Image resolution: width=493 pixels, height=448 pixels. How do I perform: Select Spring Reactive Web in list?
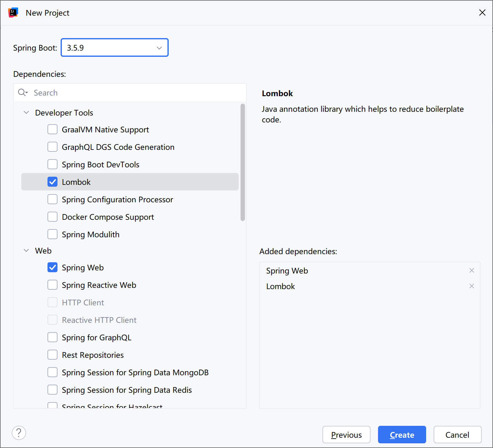click(x=99, y=285)
